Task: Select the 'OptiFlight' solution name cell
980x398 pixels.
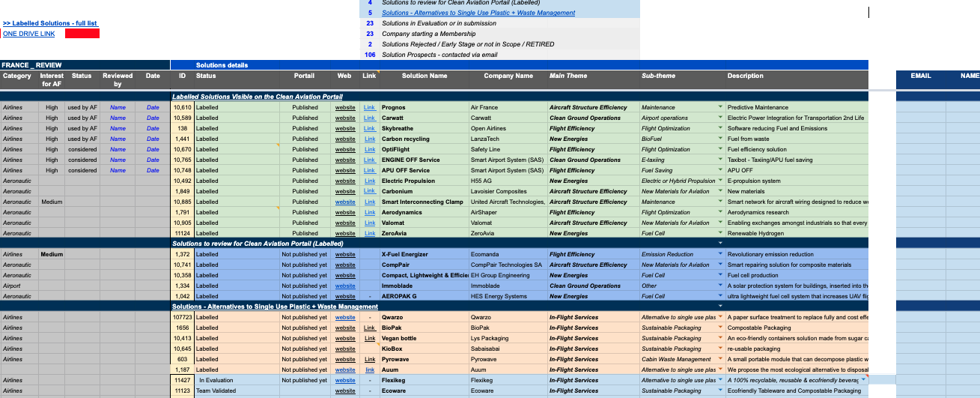Action: tap(424, 149)
